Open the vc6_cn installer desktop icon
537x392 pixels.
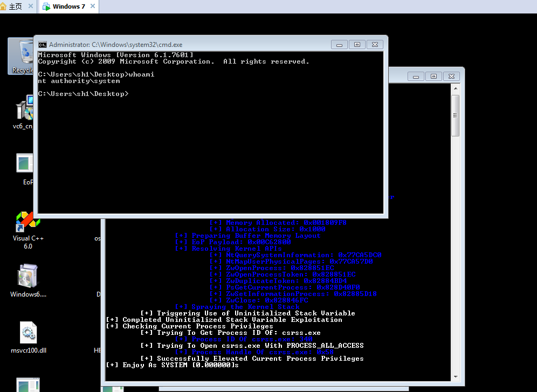pyautogui.click(x=24, y=112)
